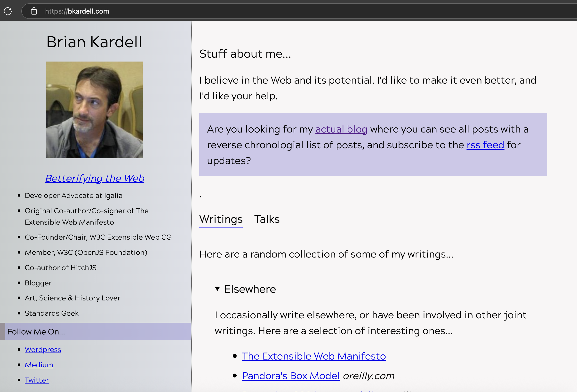Click the browser reload icon

pos(8,11)
